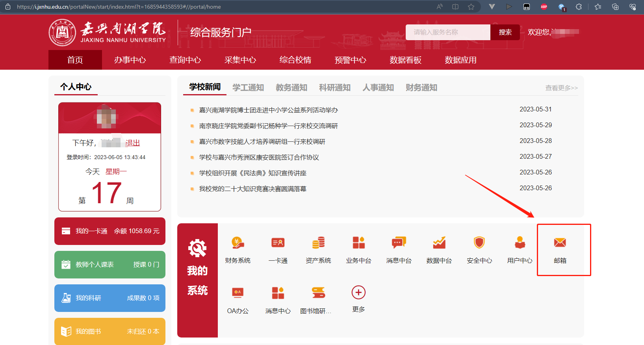
Task: Select 数据看板 from the main menu
Action: pos(405,60)
